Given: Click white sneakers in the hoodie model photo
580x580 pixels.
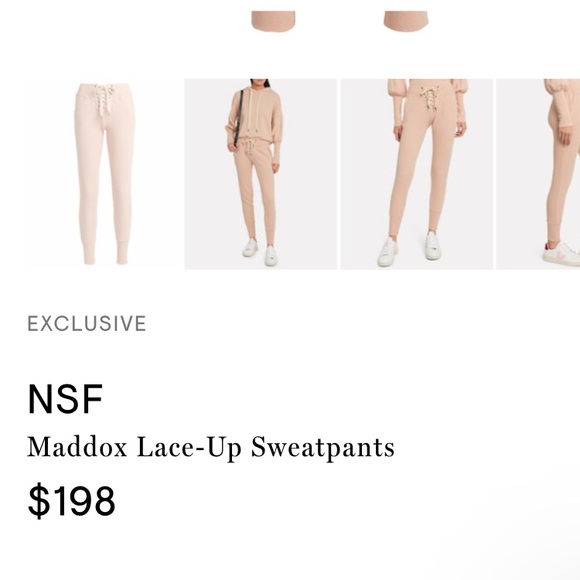Looking at the screenshot, I should (x=260, y=252).
